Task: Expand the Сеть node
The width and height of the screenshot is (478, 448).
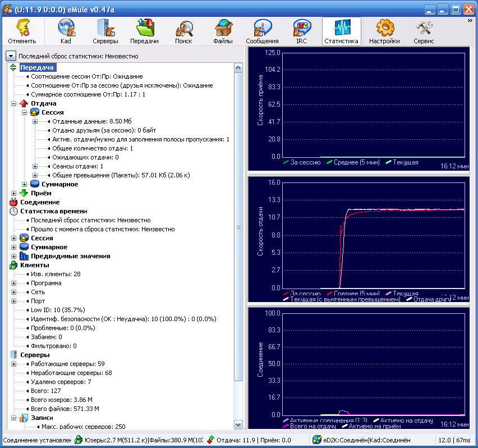Action: pyautogui.click(x=13, y=292)
